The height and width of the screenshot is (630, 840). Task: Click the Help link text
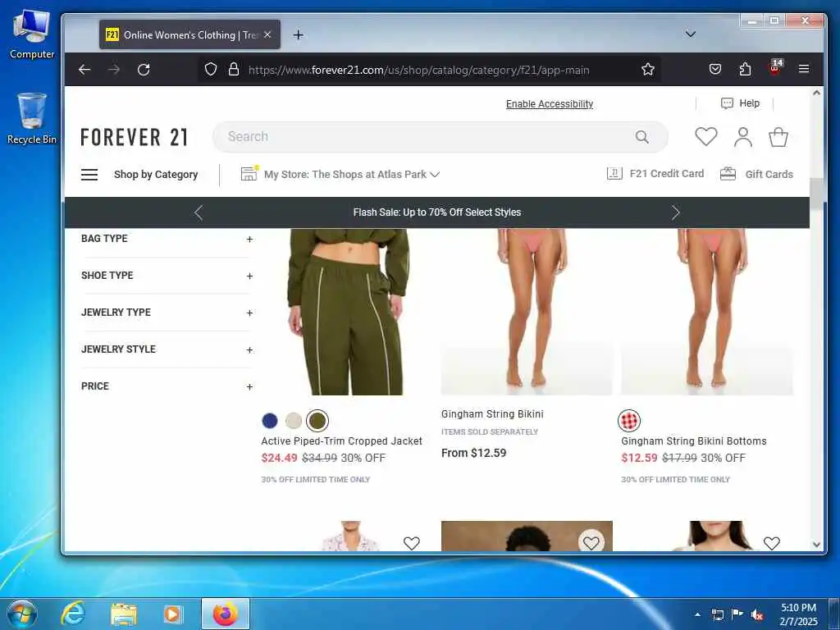750,103
